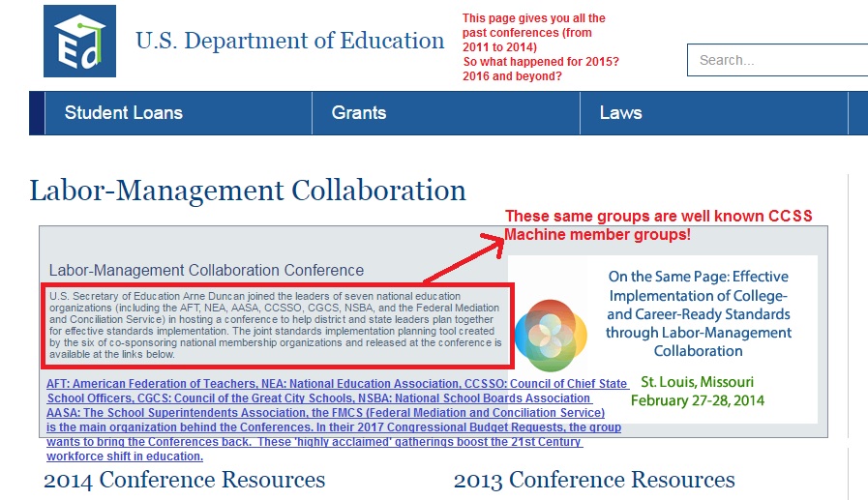Image resolution: width=868 pixels, height=500 pixels.
Task: Click the colorful overlapping circles conference logo
Action: click(551, 336)
